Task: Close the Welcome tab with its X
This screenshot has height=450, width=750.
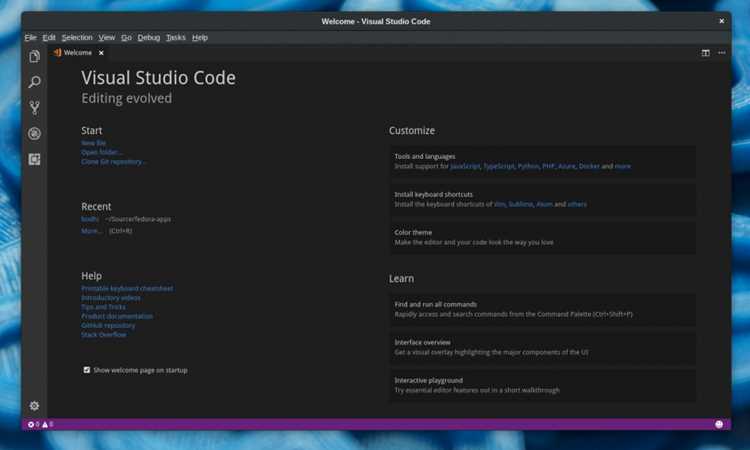Action: tap(101, 53)
